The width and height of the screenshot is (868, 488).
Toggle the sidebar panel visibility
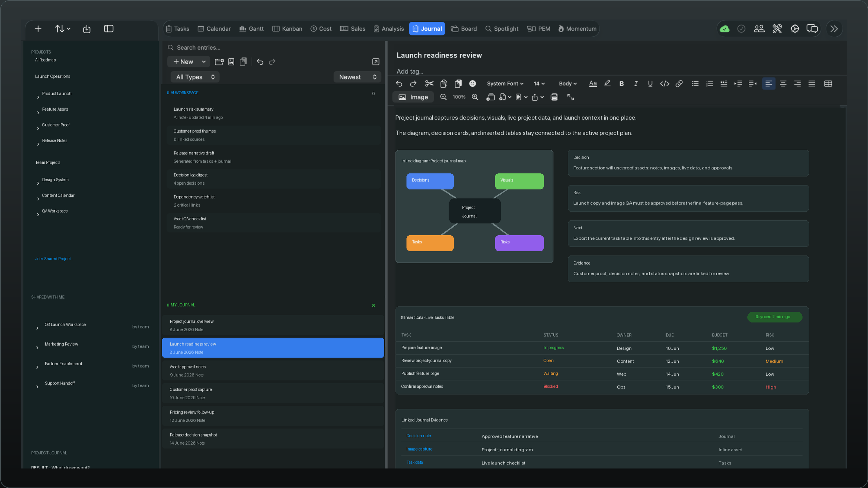[x=108, y=29]
